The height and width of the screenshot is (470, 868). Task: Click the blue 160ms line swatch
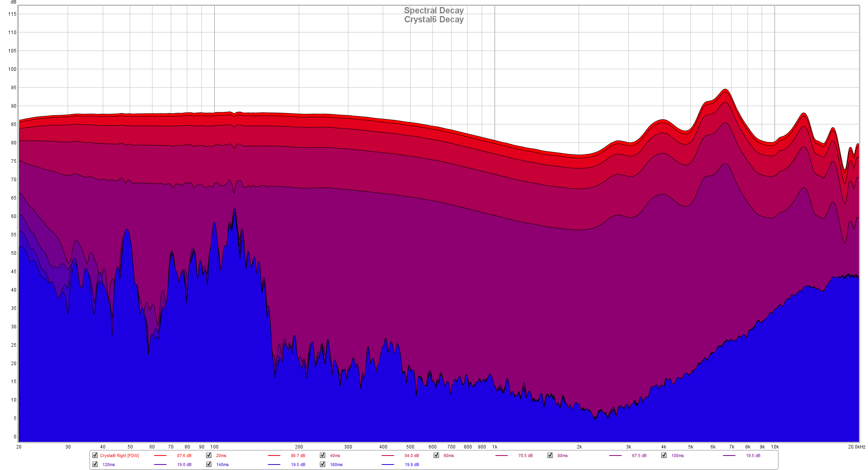(x=388, y=465)
